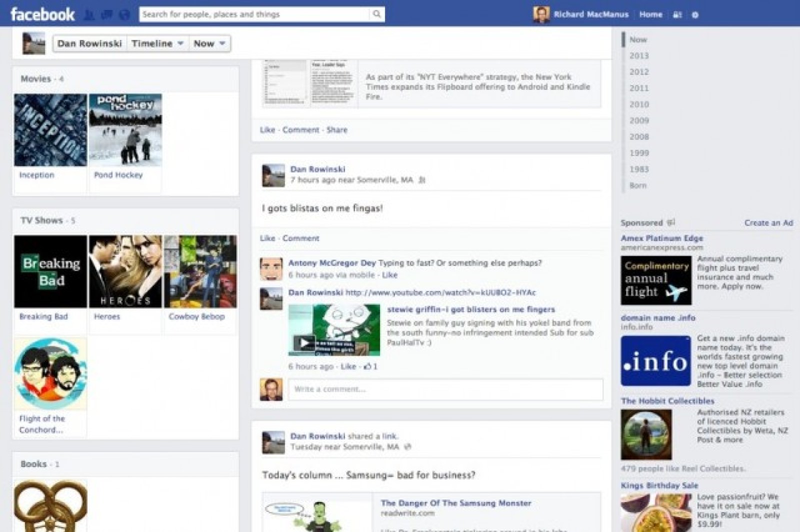
Task: Click the Facebook logo
Action: point(42,14)
